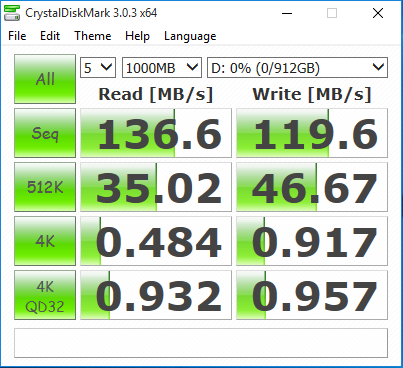Open the 1000MB test size dropdown
The image size is (403, 368).
(162, 68)
